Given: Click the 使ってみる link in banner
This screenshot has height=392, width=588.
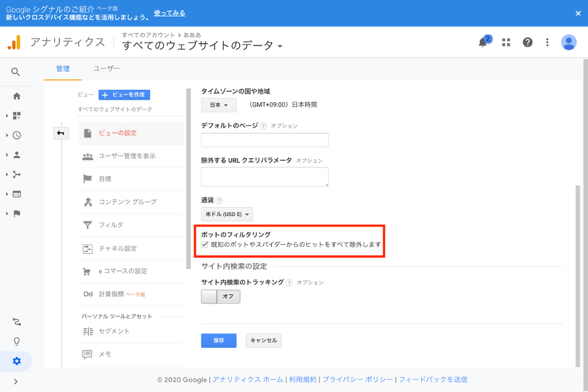Looking at the screenshot, I should pyautogui.click(x=169, y=13).
